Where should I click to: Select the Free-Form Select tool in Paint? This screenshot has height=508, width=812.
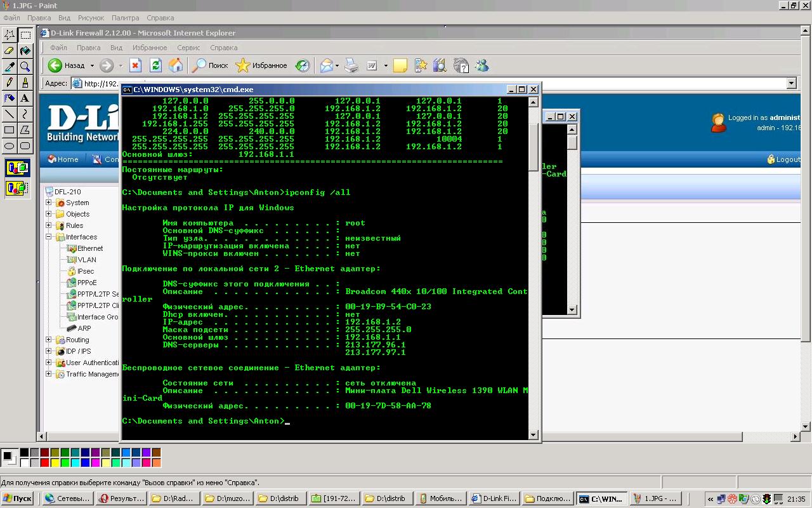[10, 35]
